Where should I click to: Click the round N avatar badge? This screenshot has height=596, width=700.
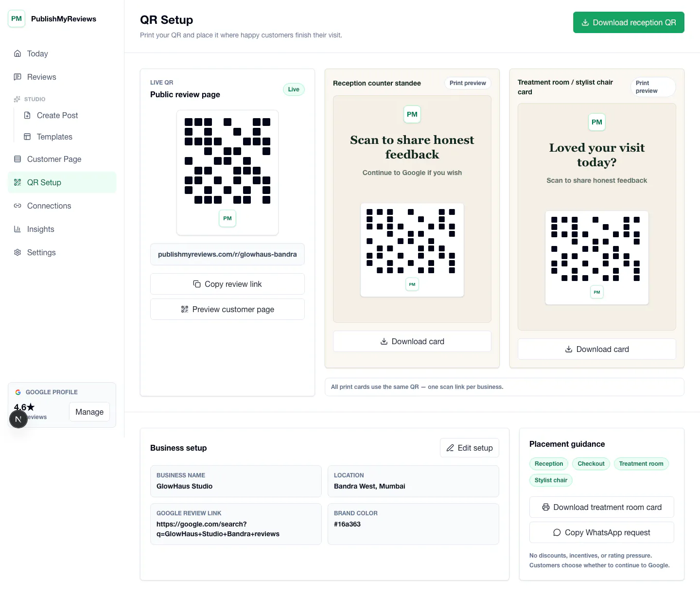tap(18, 419)
